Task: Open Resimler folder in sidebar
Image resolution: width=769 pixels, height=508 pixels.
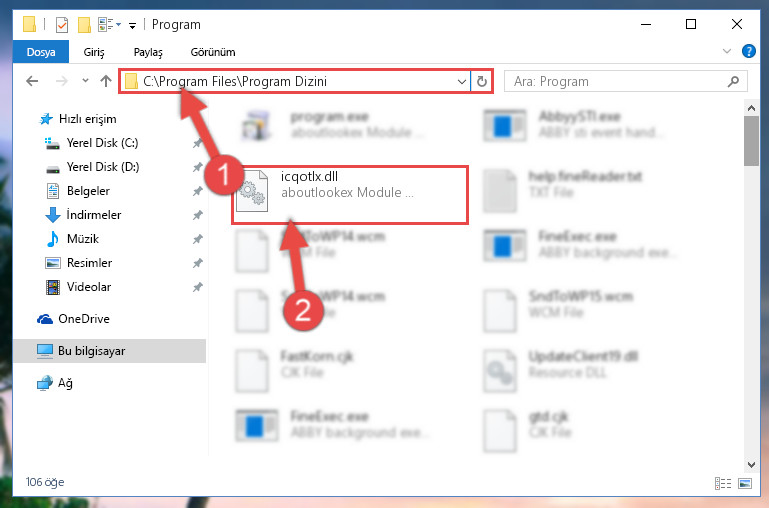Action: (78, 263)
